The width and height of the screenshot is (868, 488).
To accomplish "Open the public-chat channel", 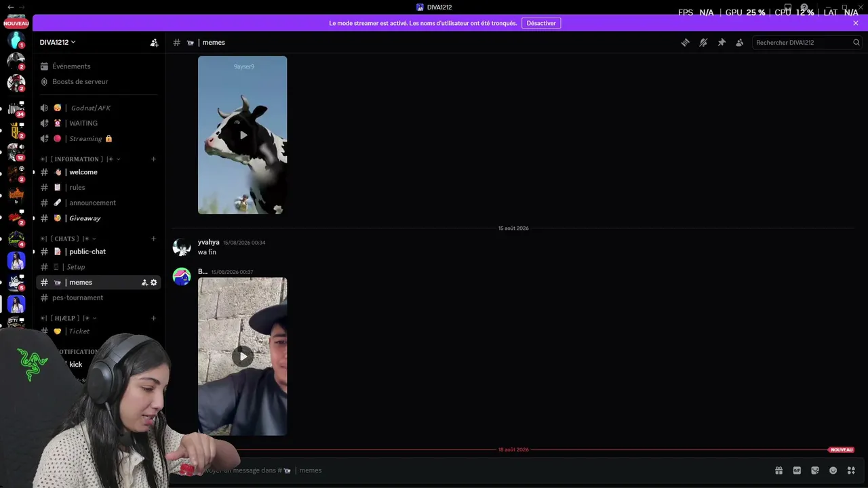I will 98,251.
